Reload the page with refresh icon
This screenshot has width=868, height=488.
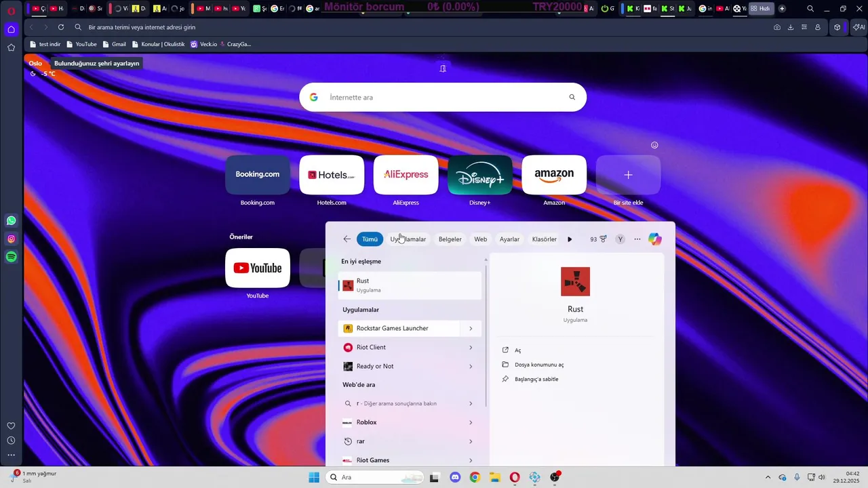(x=61, y=27)
